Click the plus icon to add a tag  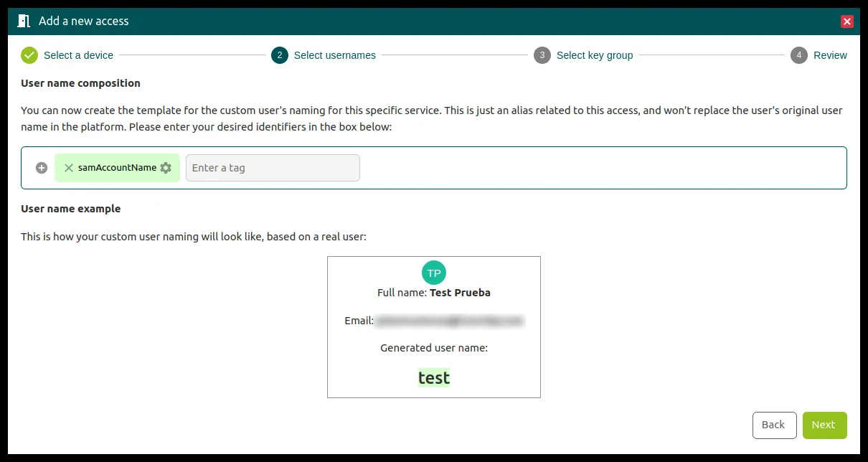pyautogui.click(x=42, y=168)
